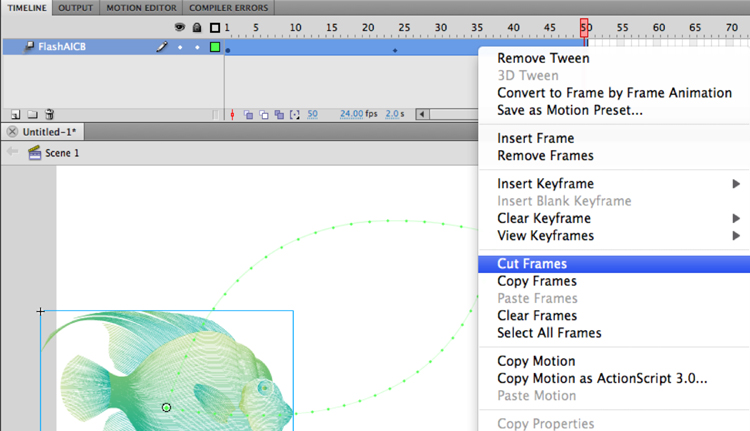Click show all layers as outlines icon
750x431 pixels.
pyautogui.click(x=215, y=28)
